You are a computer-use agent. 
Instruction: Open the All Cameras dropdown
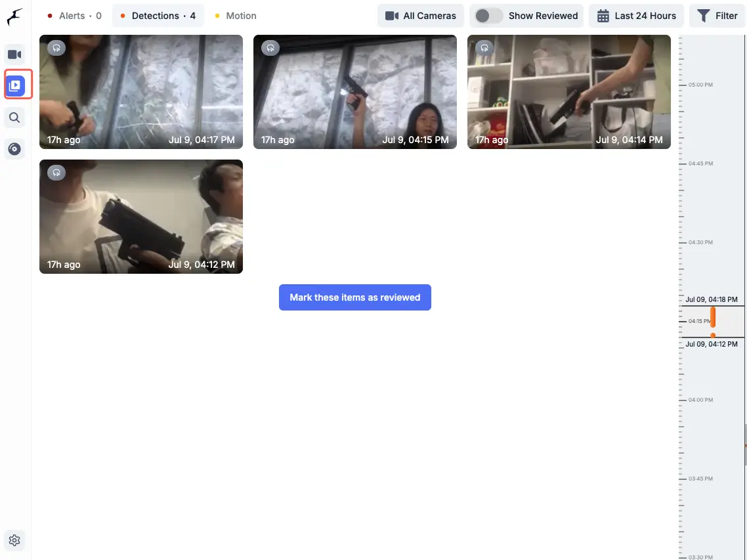[x=421, y=16]
